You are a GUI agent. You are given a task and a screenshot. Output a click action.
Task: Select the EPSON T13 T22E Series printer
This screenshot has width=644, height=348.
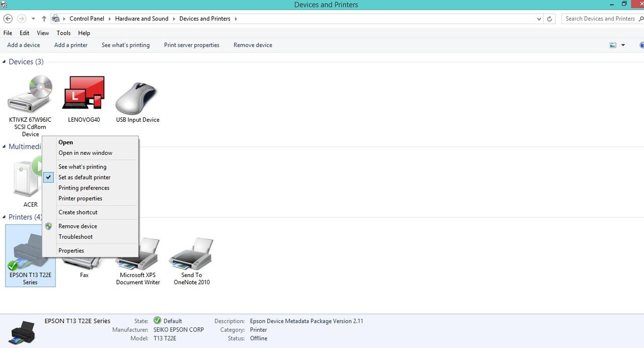(30, 255)
